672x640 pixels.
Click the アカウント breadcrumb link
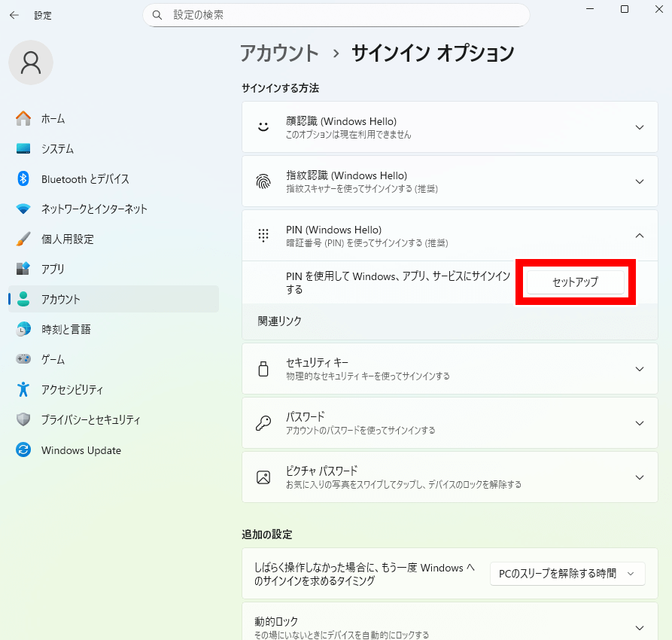279,53
